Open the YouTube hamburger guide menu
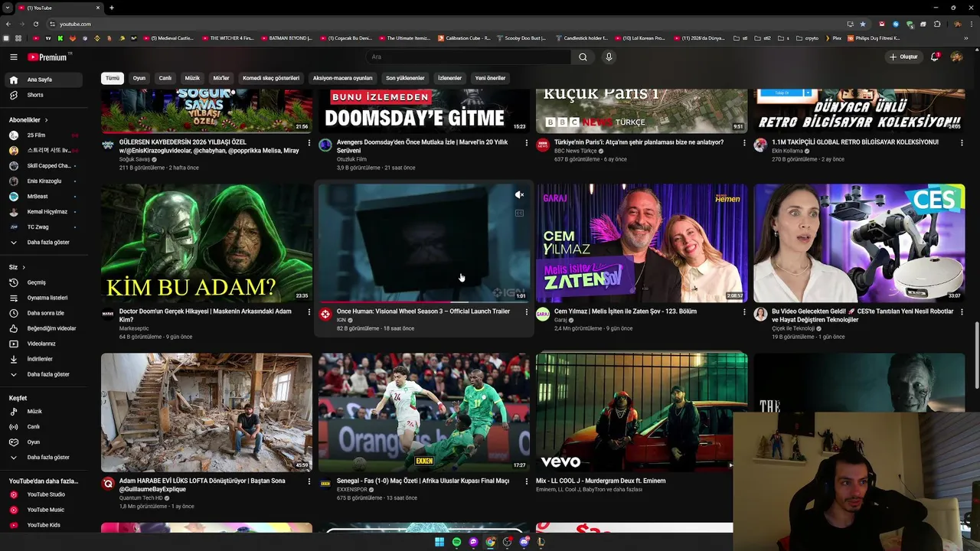This screenshot has width=980, height=551. tap(13, 57)
